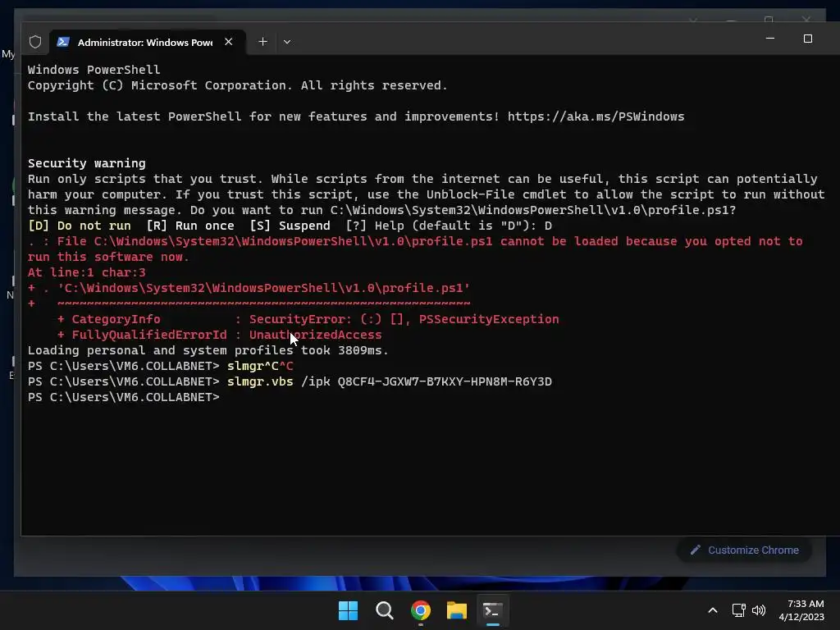Click the 'Windows PowerShell' header line
The image size is (840, 630).
tap(94, 70)
